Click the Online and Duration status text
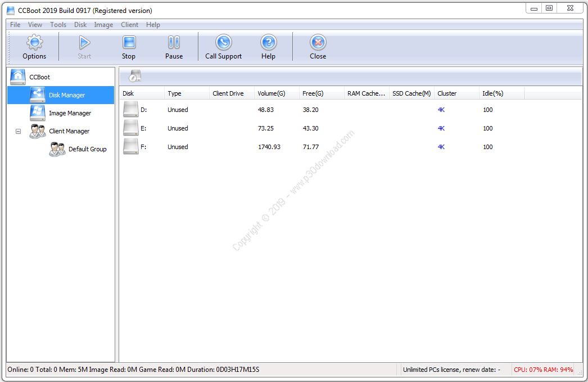This screenshot has height=382, width=588. [133, 370]
